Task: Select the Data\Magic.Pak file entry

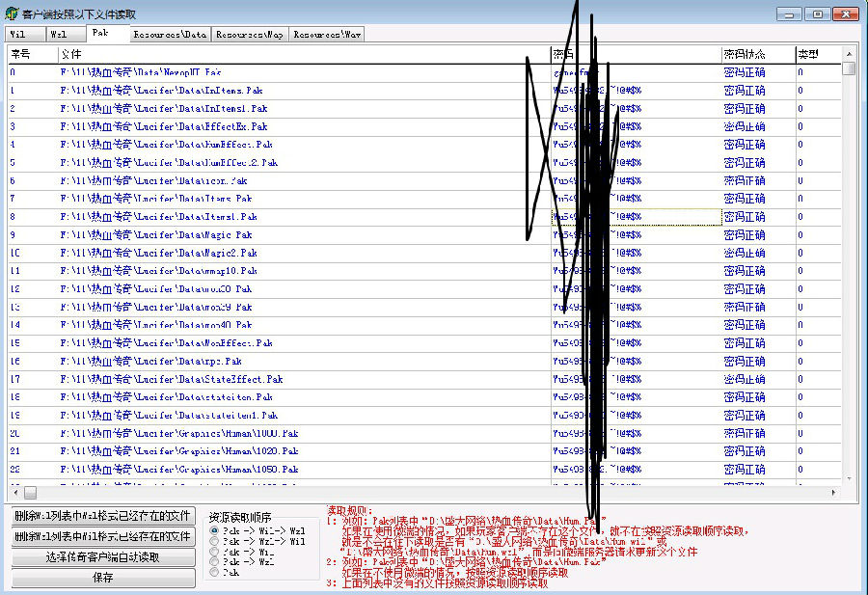Action: 156,234
